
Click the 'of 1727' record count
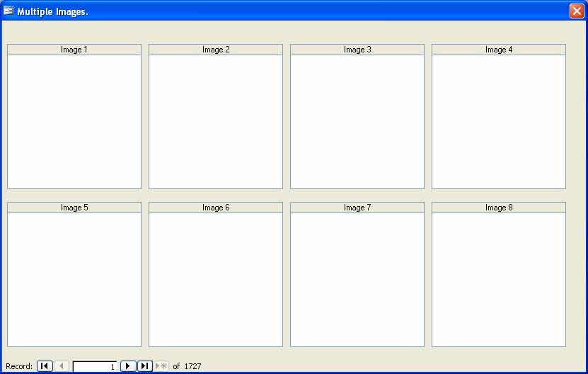pos(187,366)
